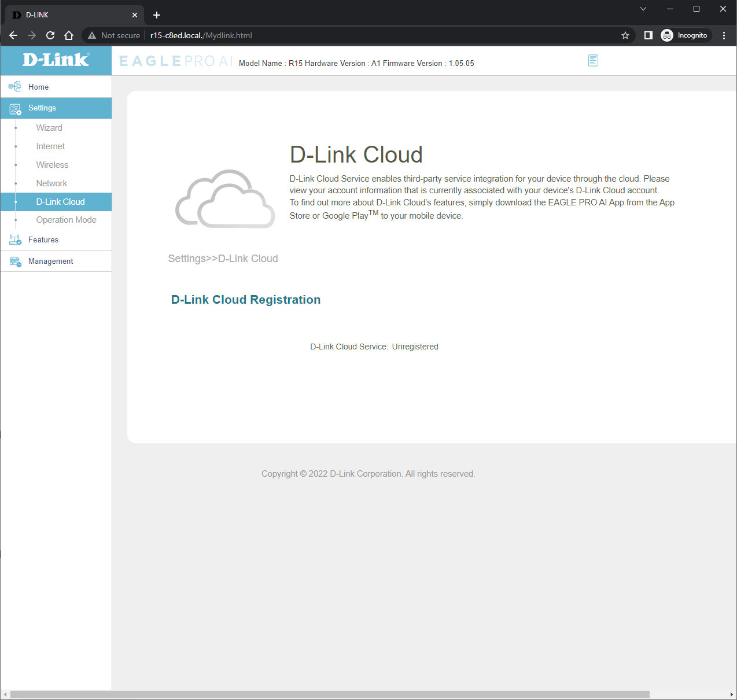Click the cloud illustration image
The width and height of the screenshot is (737, 700).
[x=225, y=199]
